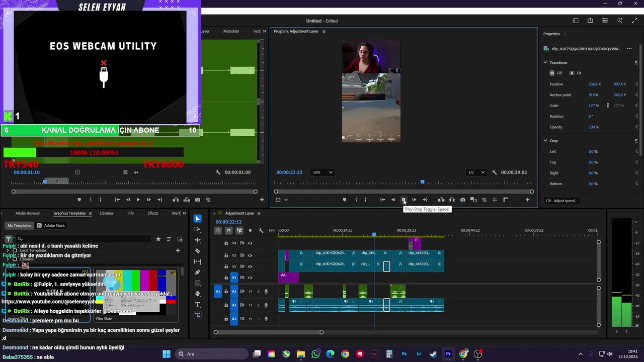Select the Selection tool arrow
Image resolution: width=644 pixels, height=362 pixels.
[198, 219]
